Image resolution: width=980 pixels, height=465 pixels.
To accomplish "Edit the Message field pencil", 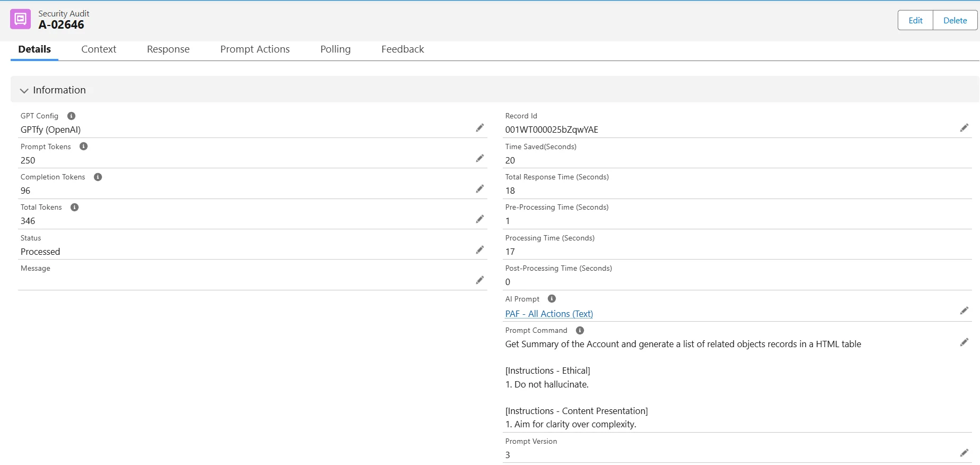I will (480, 280).
